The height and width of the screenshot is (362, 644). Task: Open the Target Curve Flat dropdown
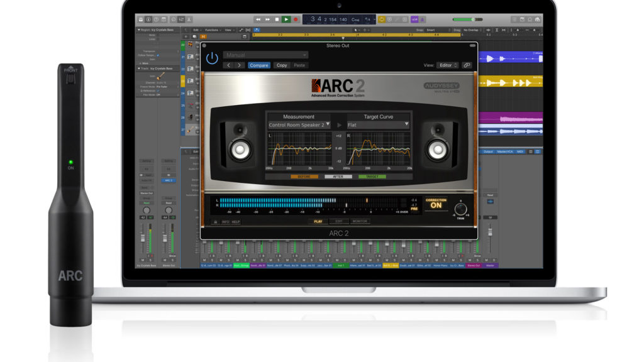[x=378, y=125]
